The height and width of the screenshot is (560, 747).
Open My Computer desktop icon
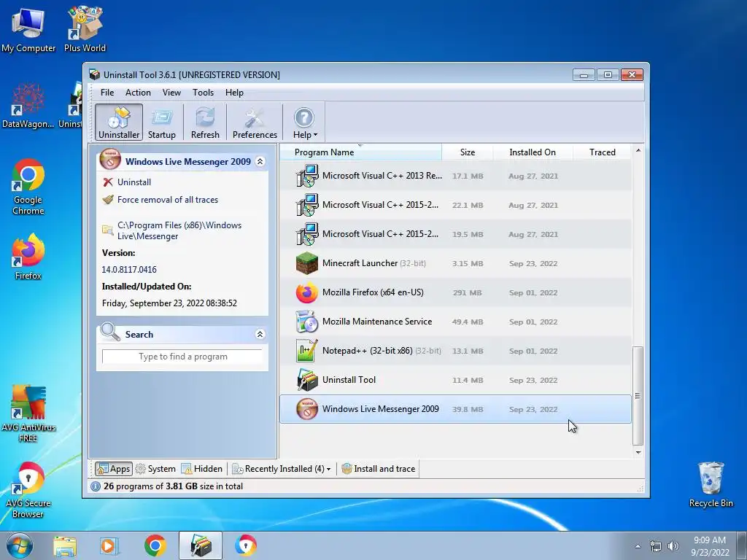28,30
